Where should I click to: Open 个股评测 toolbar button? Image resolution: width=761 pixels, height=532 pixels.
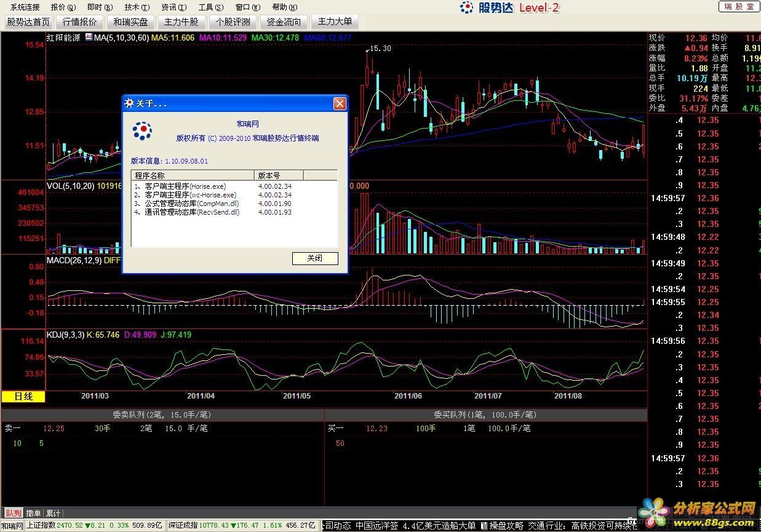[x=233, y=22]
